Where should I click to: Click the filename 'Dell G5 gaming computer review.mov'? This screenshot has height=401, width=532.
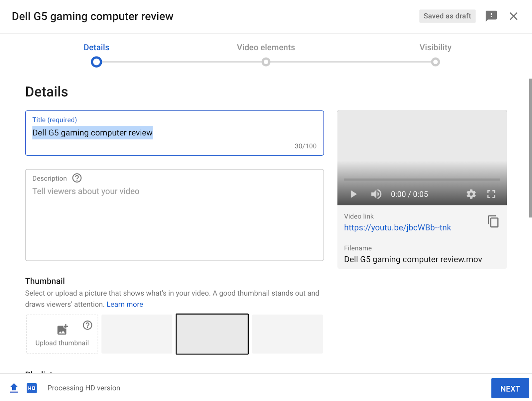(413, 259)
